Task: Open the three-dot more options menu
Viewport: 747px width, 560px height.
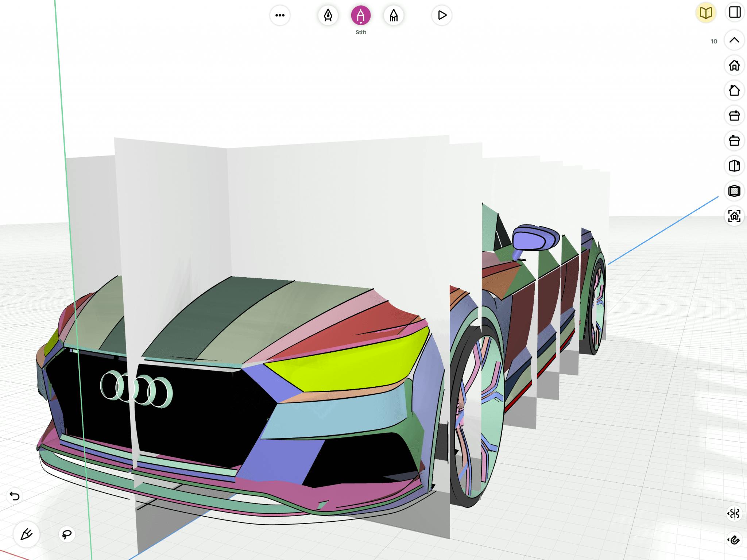Action: [x=280, y=15]
